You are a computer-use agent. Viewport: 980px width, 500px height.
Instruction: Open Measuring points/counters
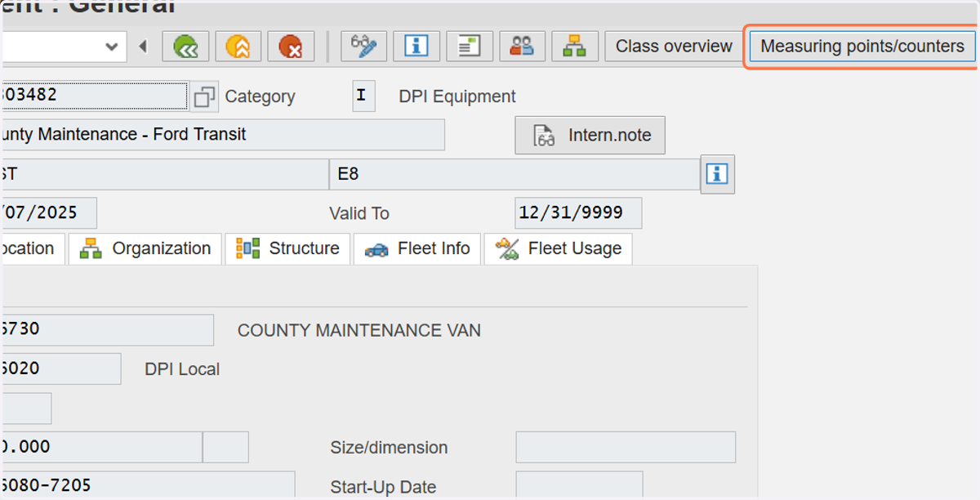(x=862, y=47)
